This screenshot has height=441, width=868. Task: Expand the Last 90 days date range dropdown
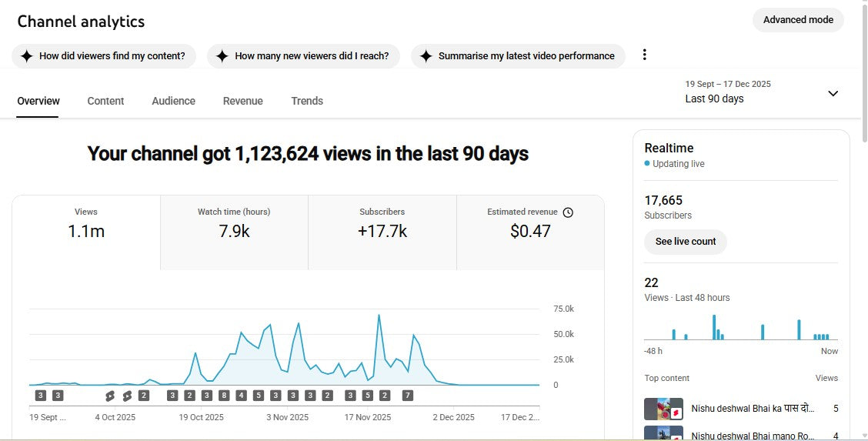coord(833,93)
